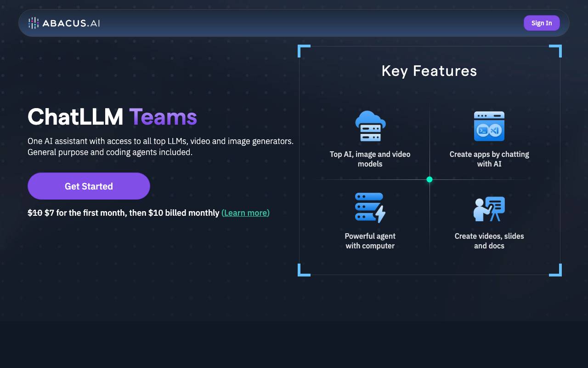The width and height of the screenshot is (588, 368).
Task: Select 'Create videos, slides and docs' text
Action: (489, 241)
